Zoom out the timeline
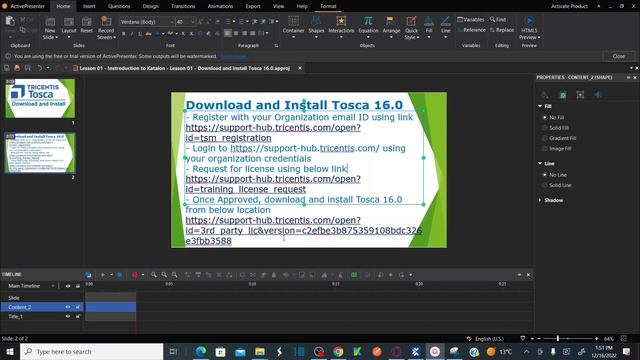Screen dimensions: 640x360 (164, 275)
